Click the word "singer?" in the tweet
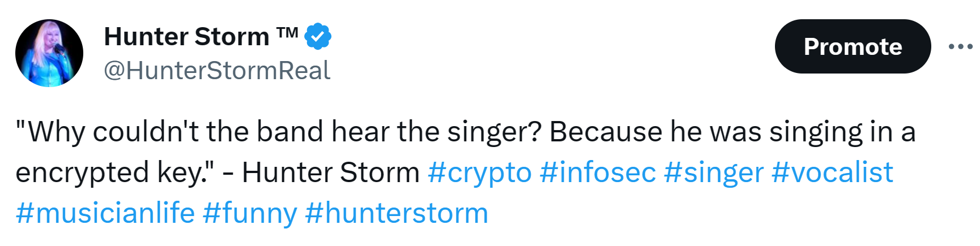 [x=494, y=132]
